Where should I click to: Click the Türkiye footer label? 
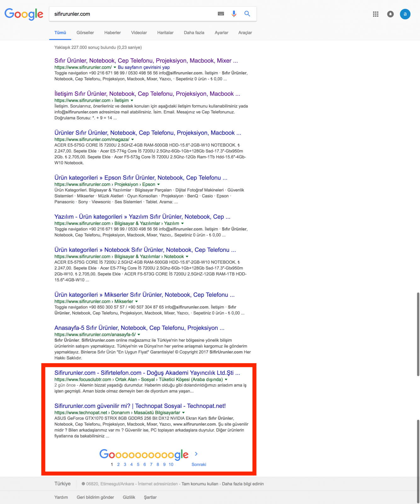pyautogui.click(x=62, y=484)
